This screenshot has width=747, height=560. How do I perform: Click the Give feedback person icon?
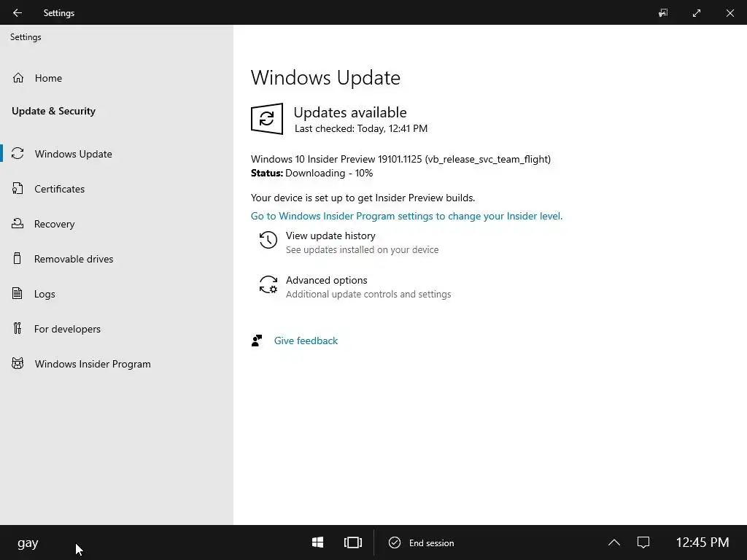tap(257, 341)
